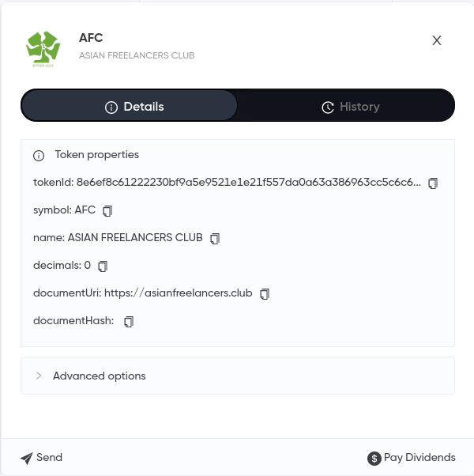Copy the tokenId value
The image size is (474, 476).
(x=433, y=183)
